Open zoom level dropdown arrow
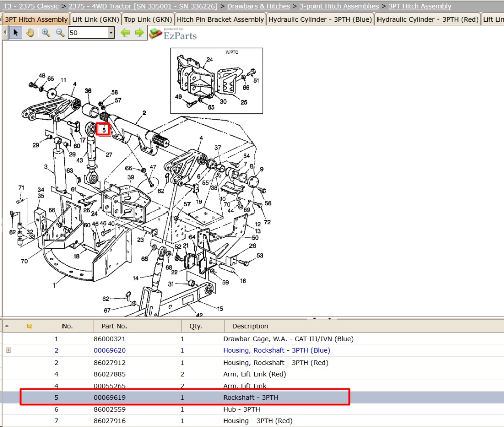Screen dimensions: 504x427 coord(111,32)
